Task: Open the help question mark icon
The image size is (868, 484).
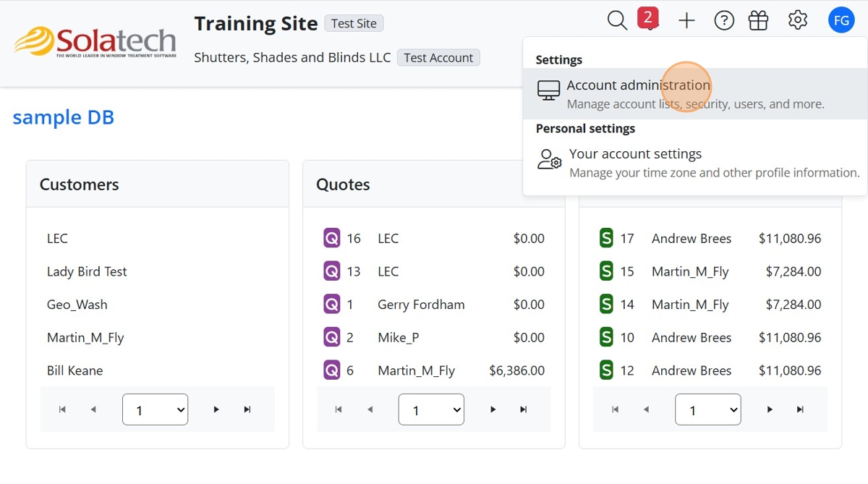Action: tap(724, 21)
